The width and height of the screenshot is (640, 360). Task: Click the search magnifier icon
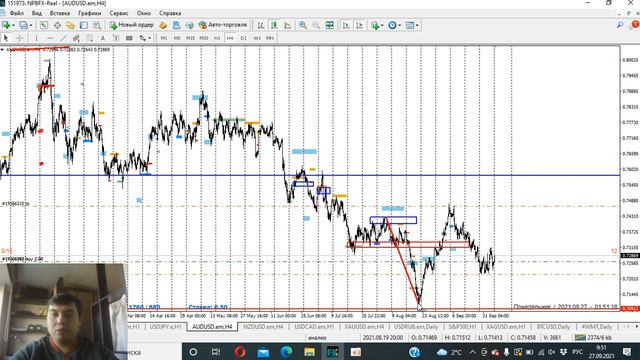click(x=620, y=25)
